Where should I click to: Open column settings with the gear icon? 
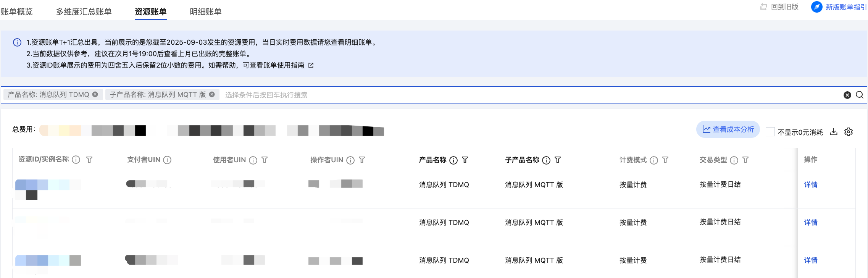848,132
